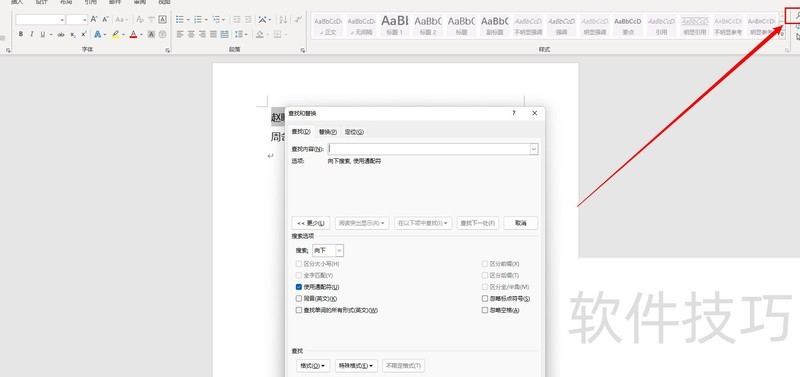Screen dimensions: 800x377
Task: Decrease paragraph indent
Action: 237,19
